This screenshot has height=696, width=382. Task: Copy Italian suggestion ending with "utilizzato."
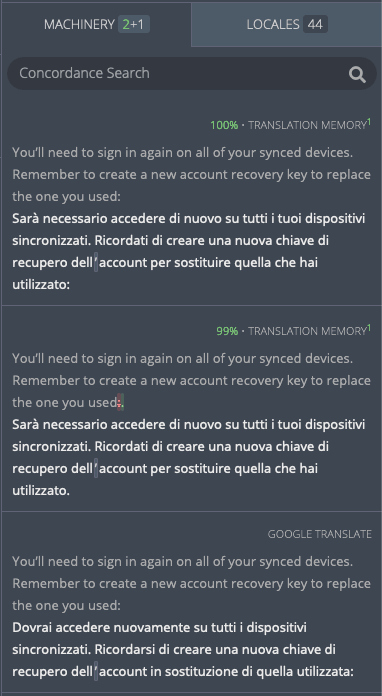[x=189, y=458]
